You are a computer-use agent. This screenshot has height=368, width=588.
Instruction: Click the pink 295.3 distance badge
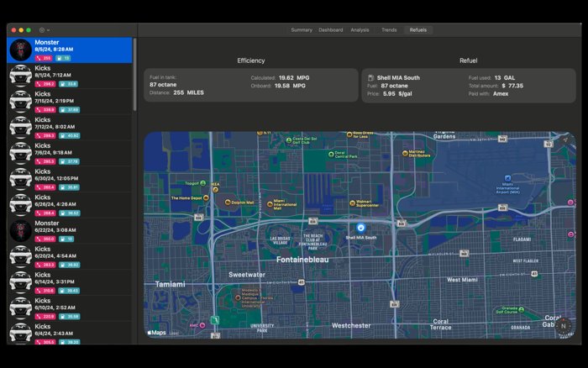[x=45, y=161]
